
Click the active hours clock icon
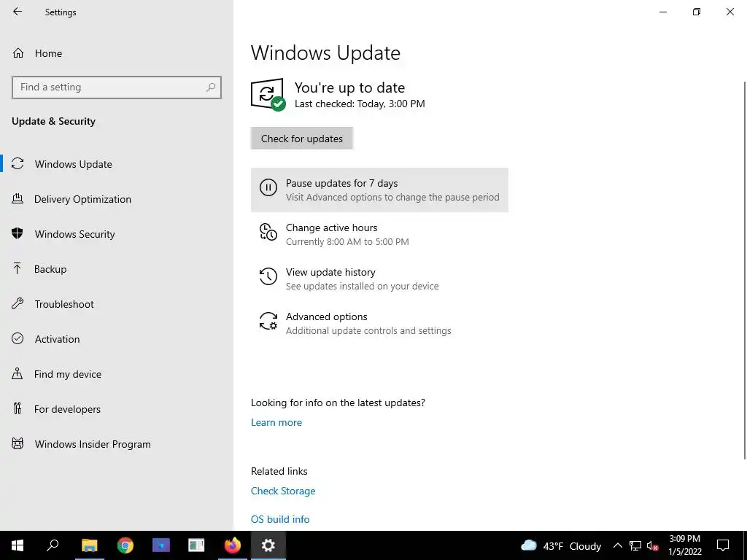coord(268,232)
